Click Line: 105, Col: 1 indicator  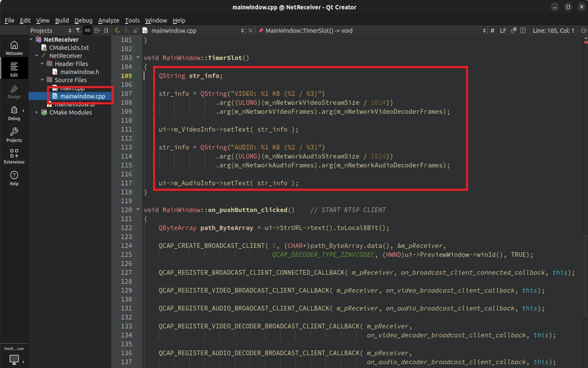554,31
